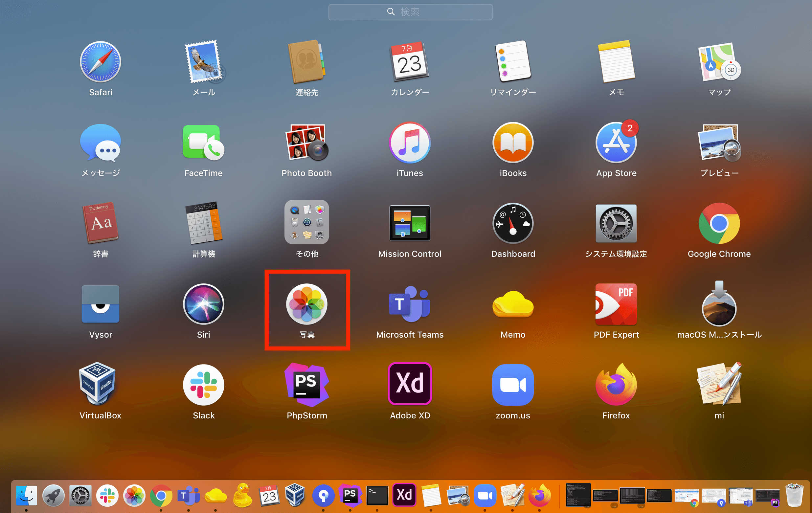812x513 pixels.
Task: Expand the その他 folder of apps
Action: coord(306,222)
